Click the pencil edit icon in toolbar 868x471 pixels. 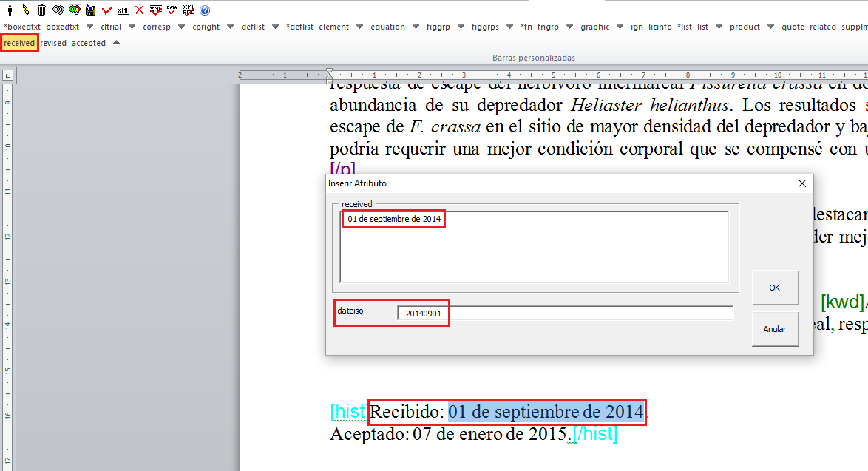coord(26,10)
